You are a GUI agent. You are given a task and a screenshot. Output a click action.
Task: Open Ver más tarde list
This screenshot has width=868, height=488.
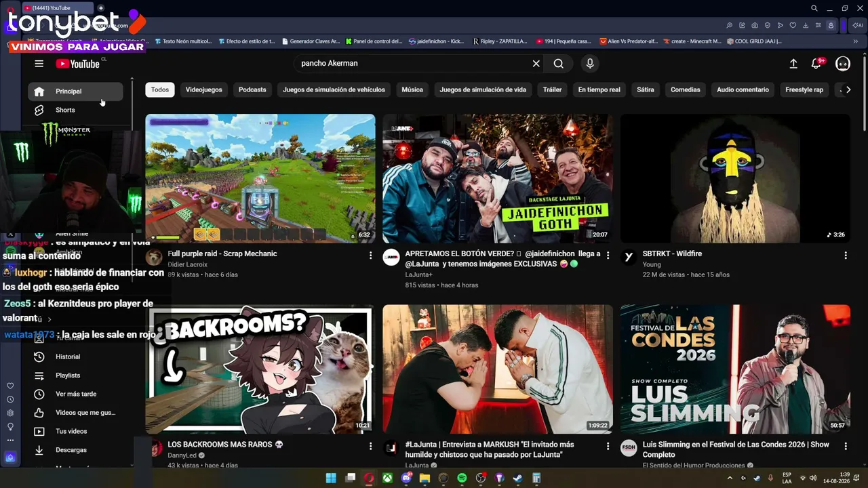[75, 394]
